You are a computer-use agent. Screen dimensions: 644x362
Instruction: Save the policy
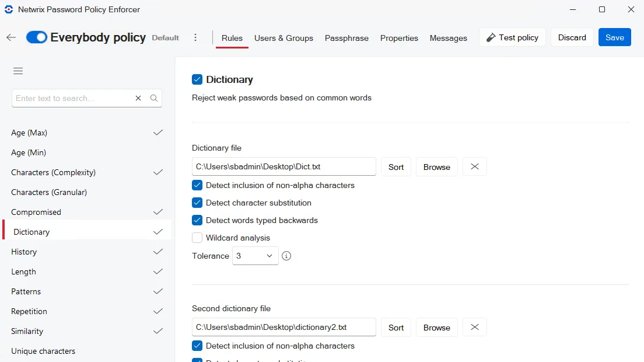pos(614,37)
